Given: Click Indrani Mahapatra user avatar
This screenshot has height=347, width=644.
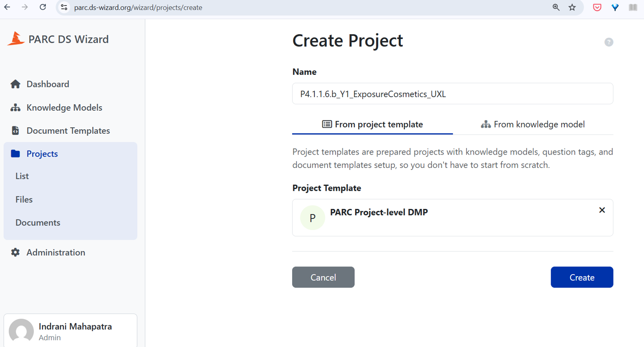Looking at the screenshot, I should click(21, 331).
